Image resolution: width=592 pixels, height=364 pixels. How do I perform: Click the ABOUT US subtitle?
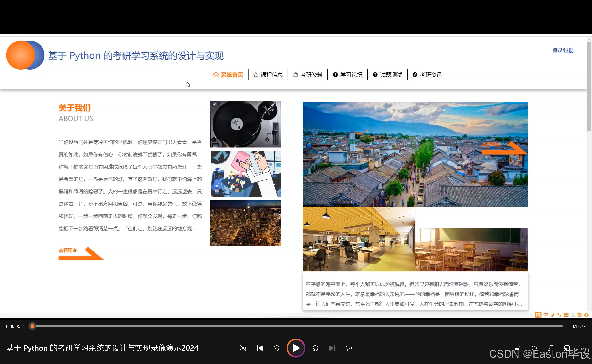pos(76,118)
